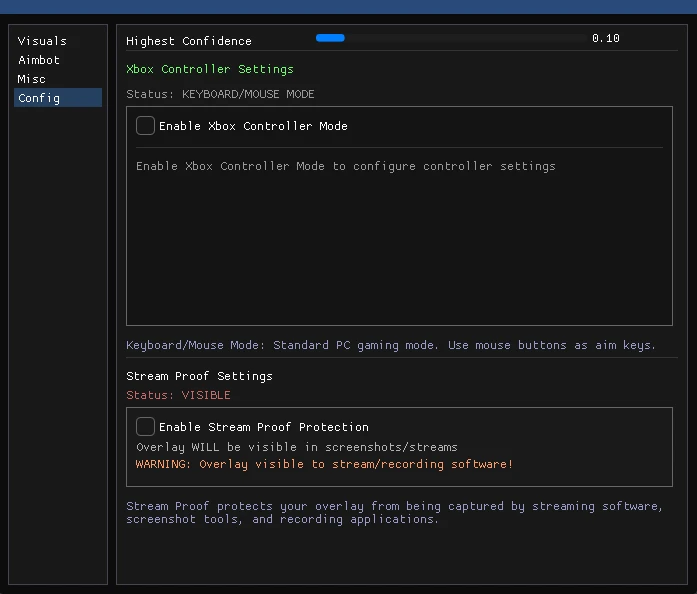
Task: Click the 'Enable Xbox Controller Mode' label text
Action: coord(253,127)
